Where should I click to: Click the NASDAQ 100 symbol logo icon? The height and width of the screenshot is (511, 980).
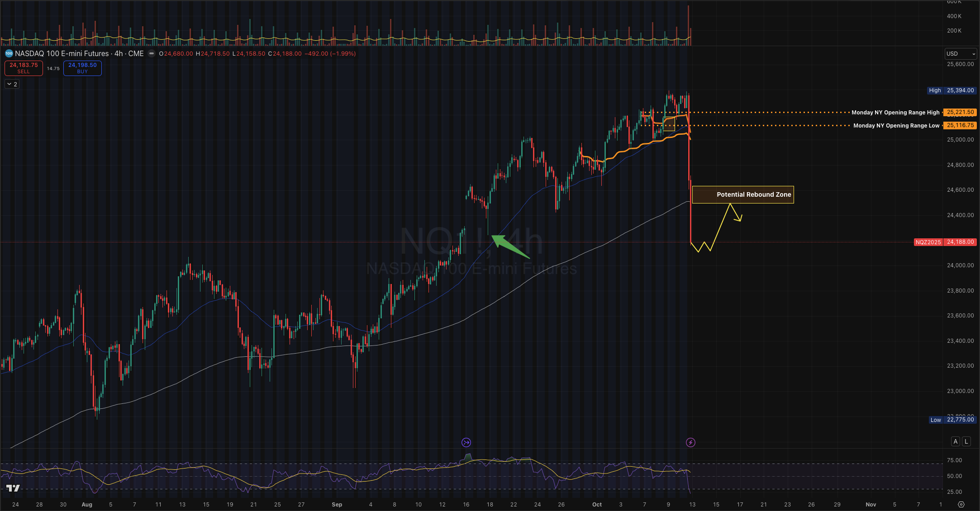pyautogui.click(x=9, y=53)
